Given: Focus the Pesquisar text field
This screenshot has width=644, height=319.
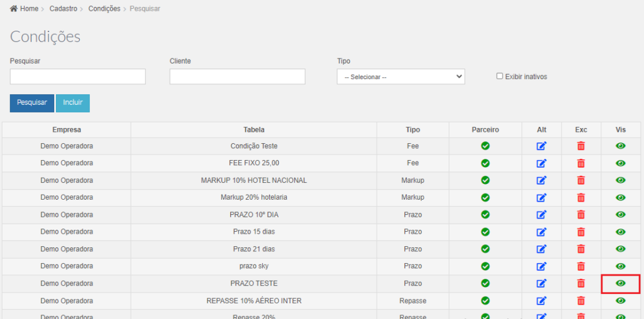Looking at the screenshot, I should click(77, 77).
